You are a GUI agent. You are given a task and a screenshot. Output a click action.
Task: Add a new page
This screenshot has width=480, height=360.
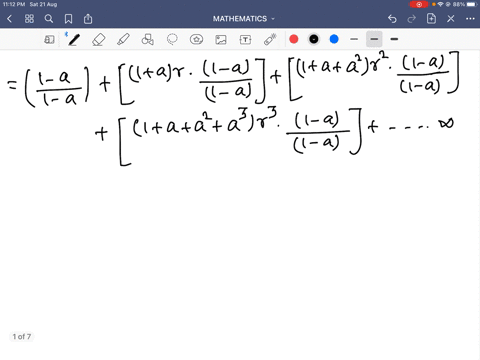point(431,19)
